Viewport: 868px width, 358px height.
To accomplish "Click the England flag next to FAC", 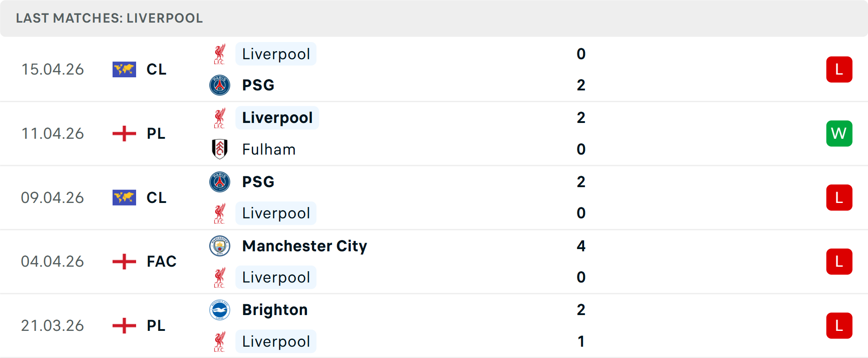I will [124, 261].
